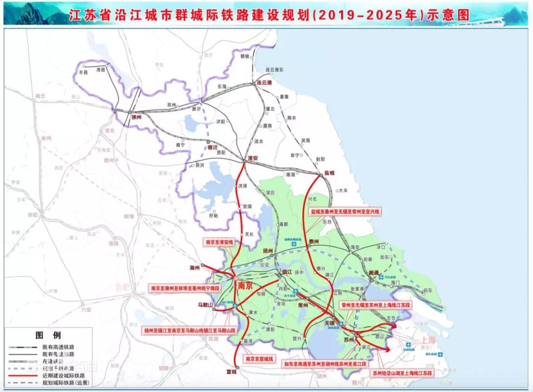
Task: Click the 溧水 town label
Action: [253, 312]
